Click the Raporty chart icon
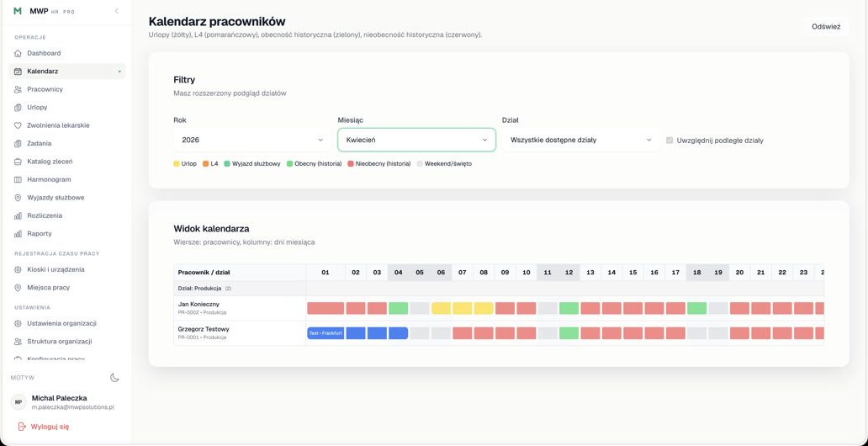The height and width of the screenshot is (446, 868). pos(18,234)
